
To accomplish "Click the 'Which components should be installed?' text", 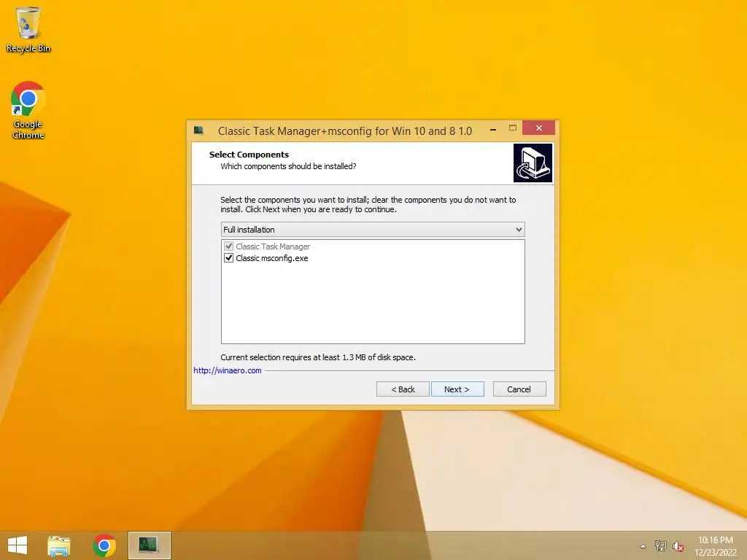I will [x=288, y=166].
